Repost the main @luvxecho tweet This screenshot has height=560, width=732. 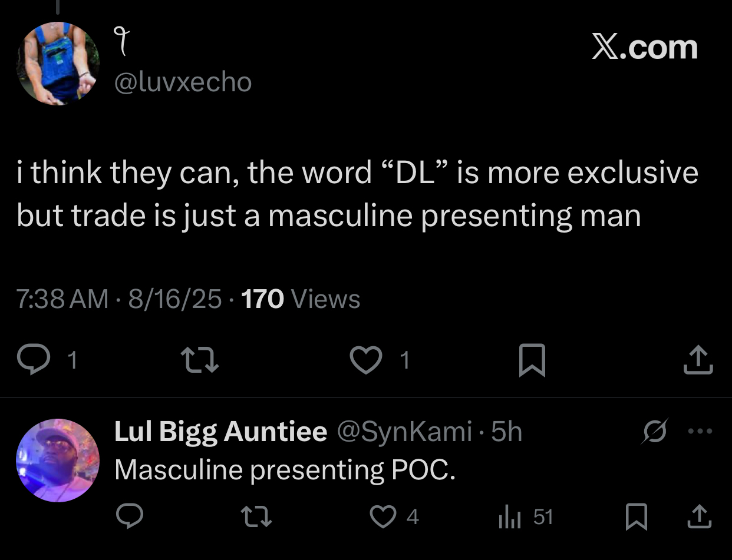pyautogui.click(x=199, y=360)
